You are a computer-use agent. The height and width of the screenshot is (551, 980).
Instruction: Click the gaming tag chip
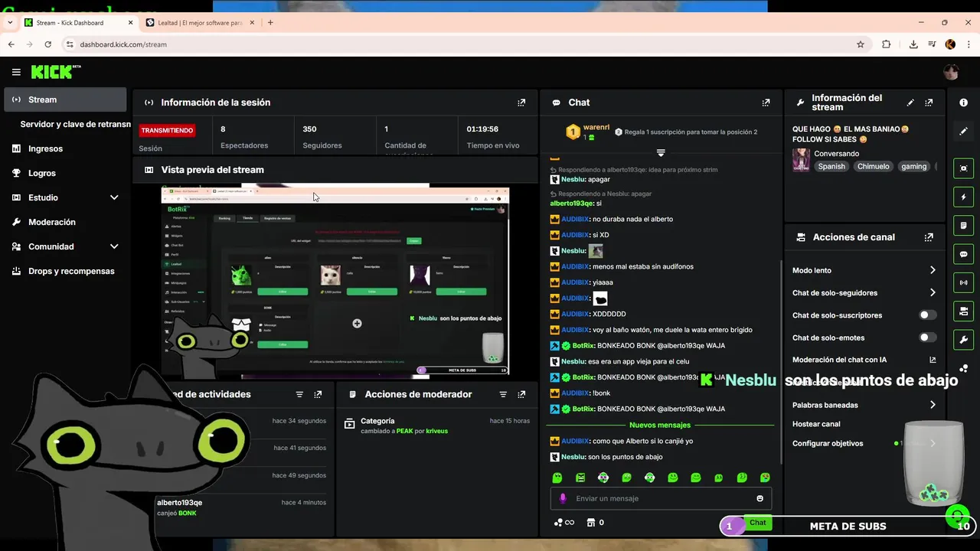pos(913,166)
